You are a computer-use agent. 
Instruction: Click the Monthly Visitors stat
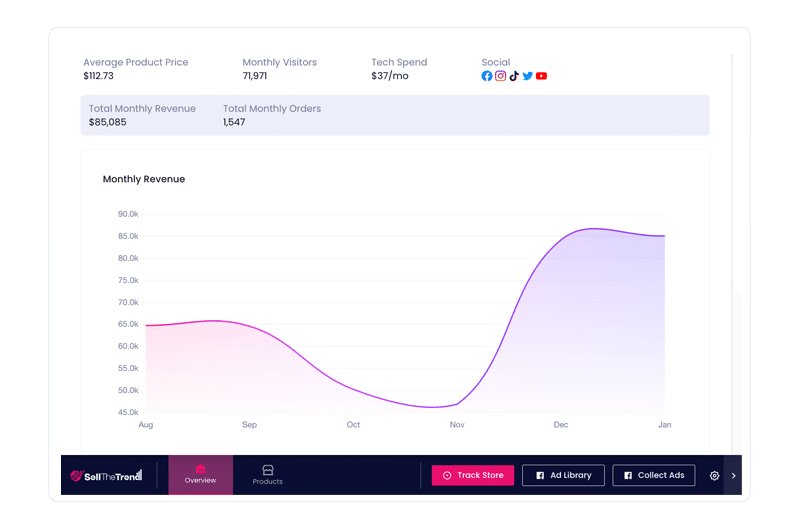(x=279, y=69)
